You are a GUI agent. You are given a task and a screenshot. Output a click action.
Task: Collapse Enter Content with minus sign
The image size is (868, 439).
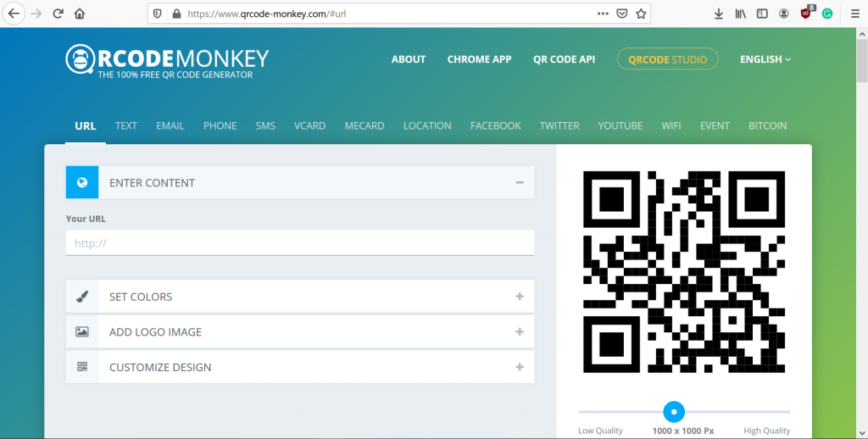520,183
